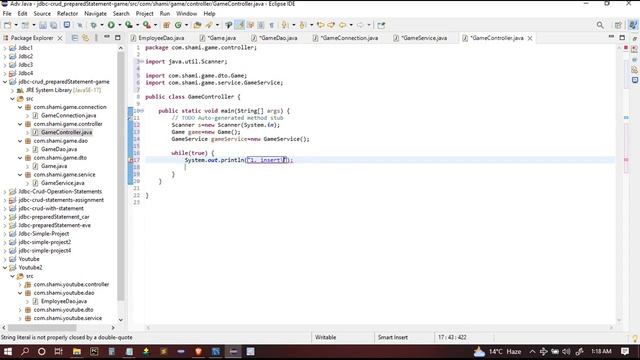
Task: Click the New Java Package icon
Action: pyautogui.click(x=167, y=25)
